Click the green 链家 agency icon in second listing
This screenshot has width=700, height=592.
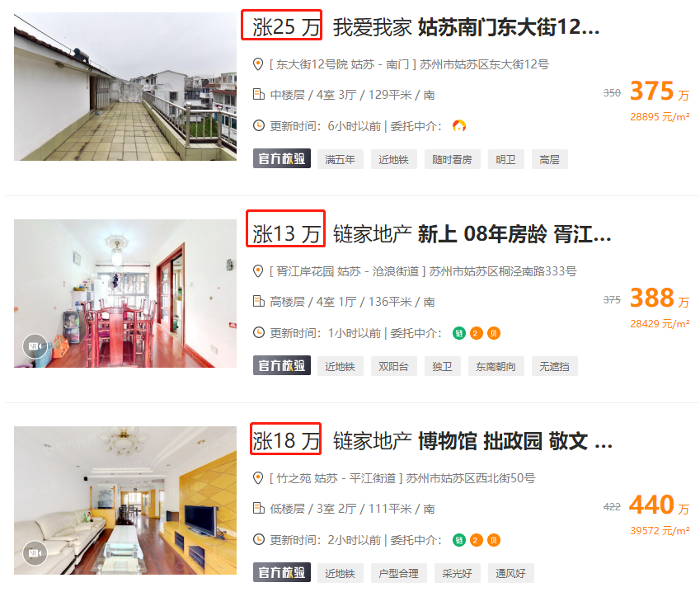[459, 333]
